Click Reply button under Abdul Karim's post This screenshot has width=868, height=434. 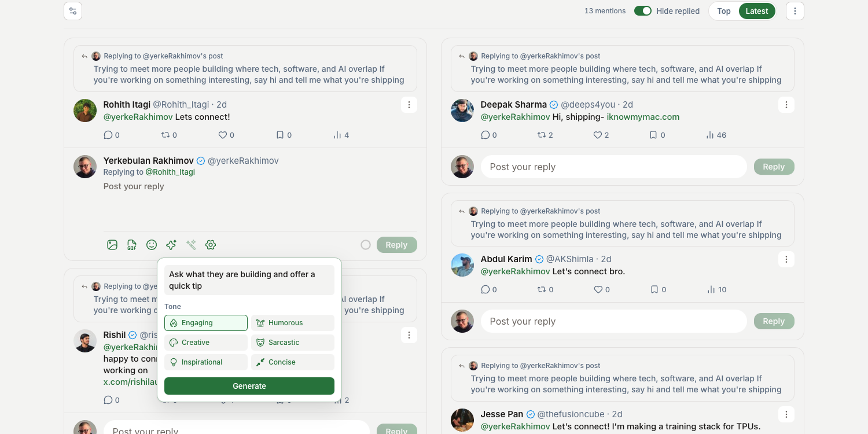(x=774, y=321)
